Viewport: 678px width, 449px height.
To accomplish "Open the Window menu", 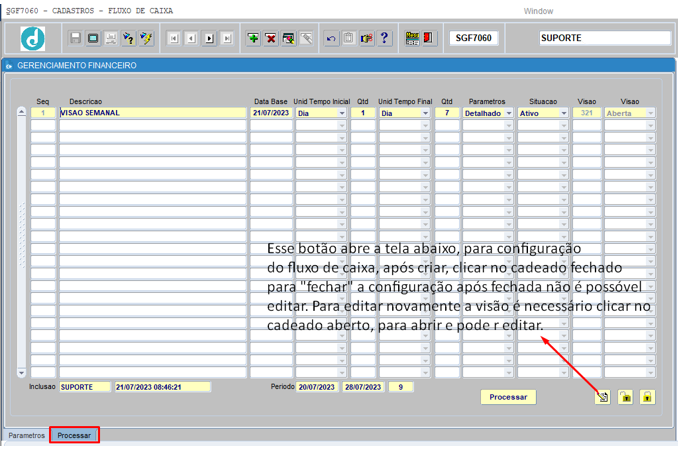I will point(538,11).
